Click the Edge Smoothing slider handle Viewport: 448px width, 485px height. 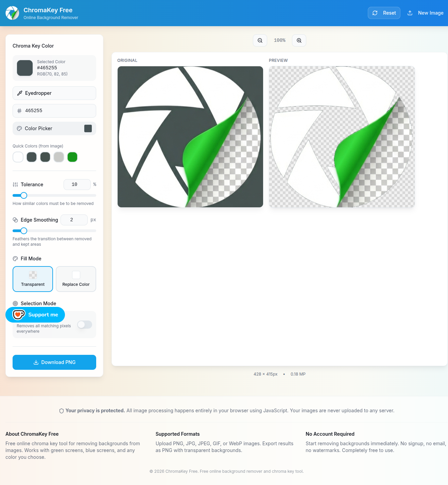click(x=24, y=231)
